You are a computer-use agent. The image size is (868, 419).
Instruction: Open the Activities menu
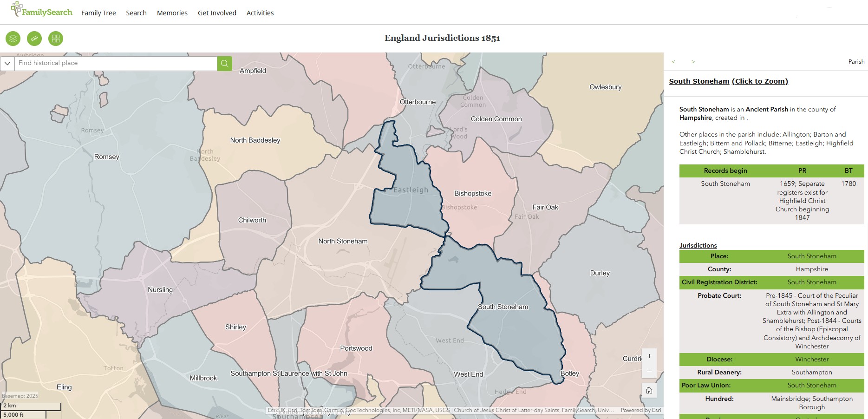pos(260,13)
